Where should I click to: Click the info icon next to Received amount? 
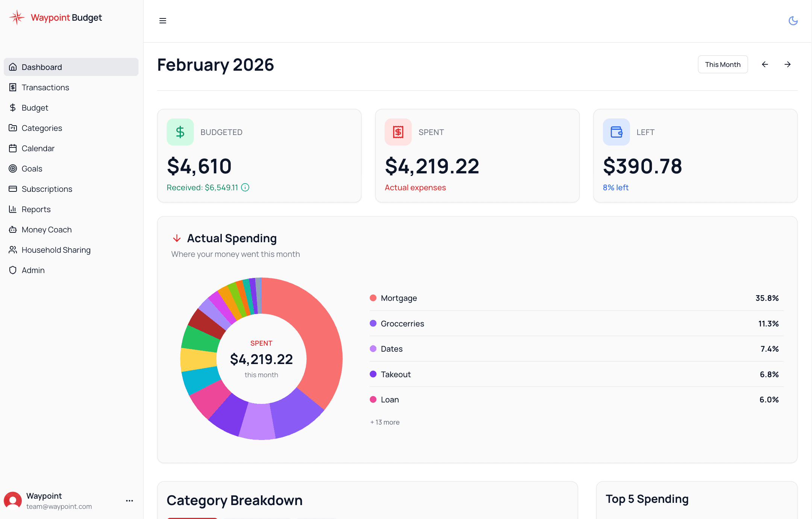(245, 187)
